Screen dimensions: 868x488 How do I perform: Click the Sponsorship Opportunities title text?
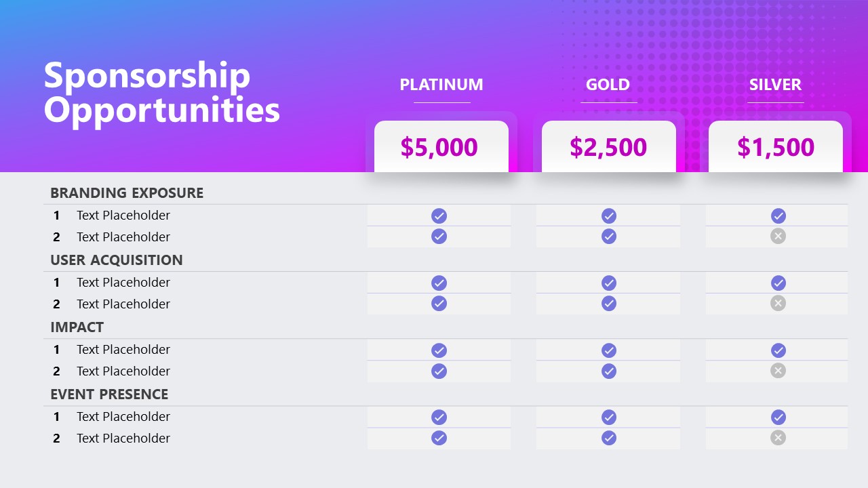[162, 93]
